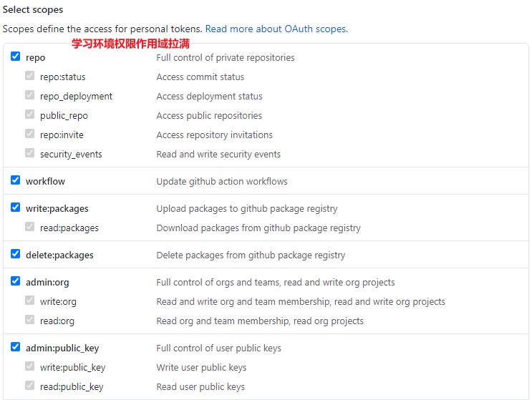Open Read more about OAuth scopes link
This screenshot has width=532, height=400.
pyautogui.click(x=276, y=29)
